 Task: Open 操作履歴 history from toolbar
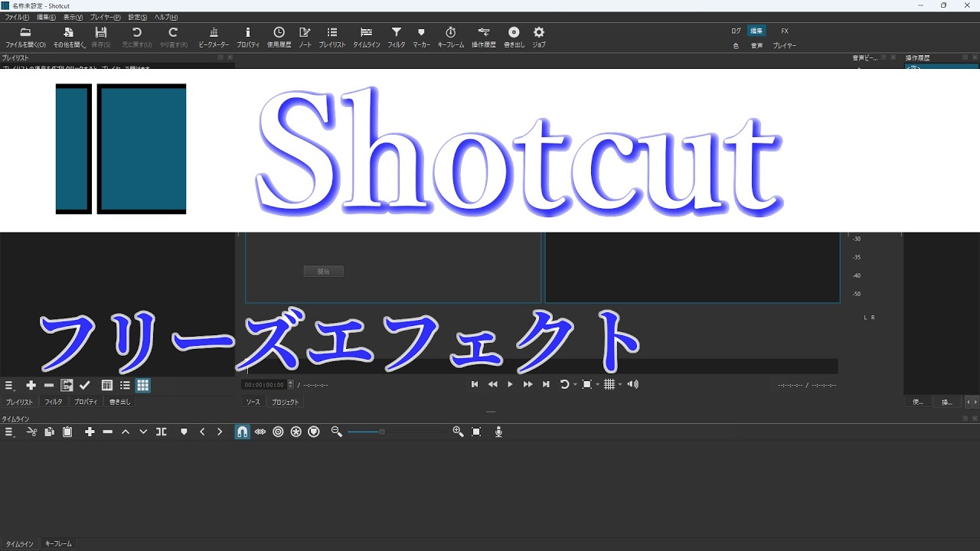tap(484, 37)
